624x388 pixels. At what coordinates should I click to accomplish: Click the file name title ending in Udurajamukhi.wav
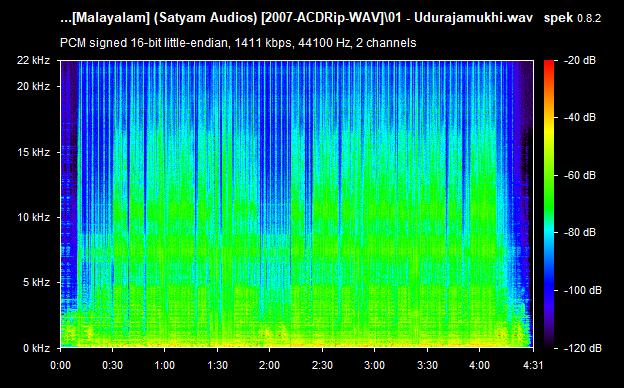(296, 18)
